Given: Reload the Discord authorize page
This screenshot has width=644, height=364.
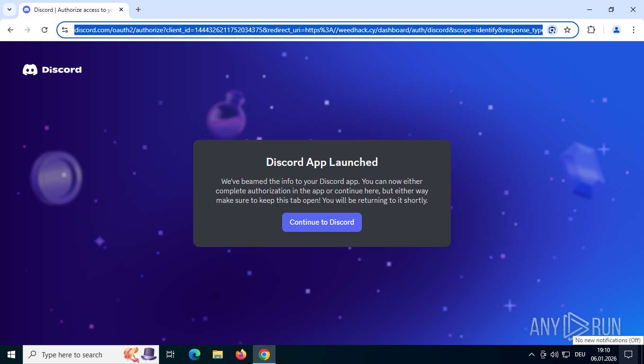Looking at the screenshot, I should [45, 30].
